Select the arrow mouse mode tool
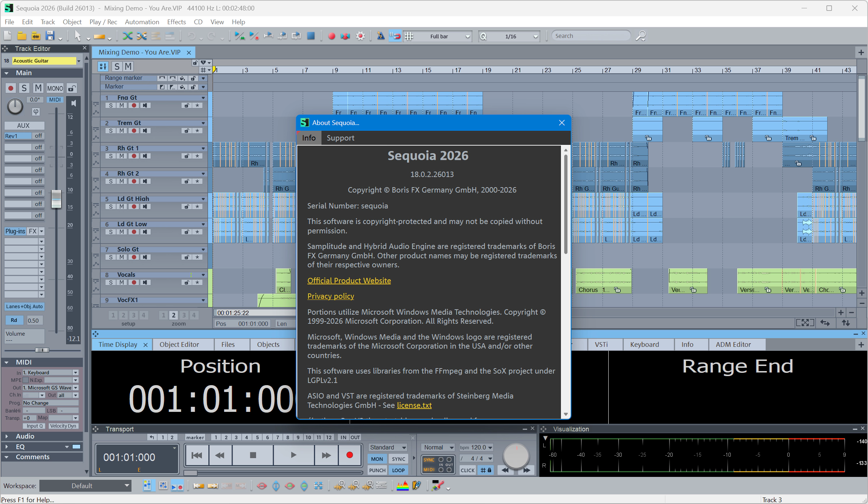 coord(77,36)
